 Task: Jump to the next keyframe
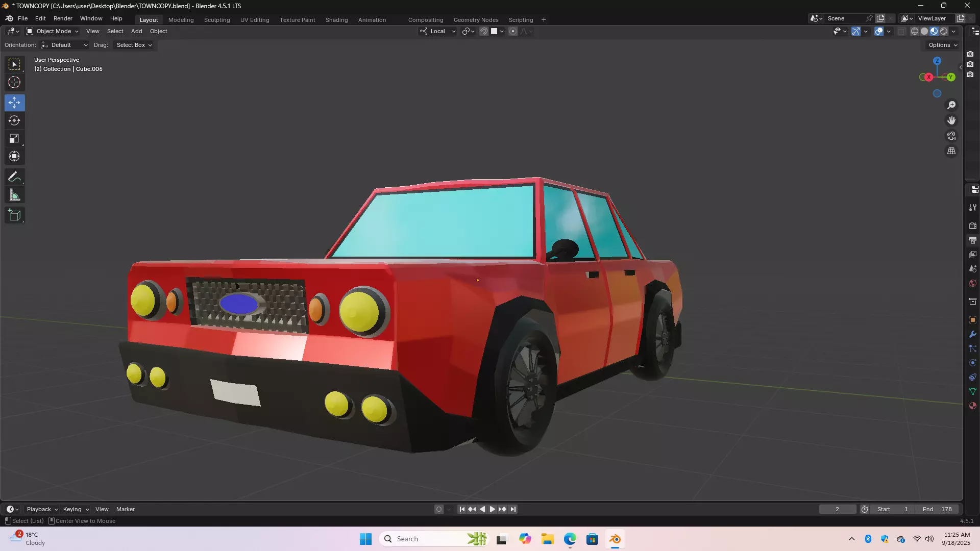pos(502,509)
